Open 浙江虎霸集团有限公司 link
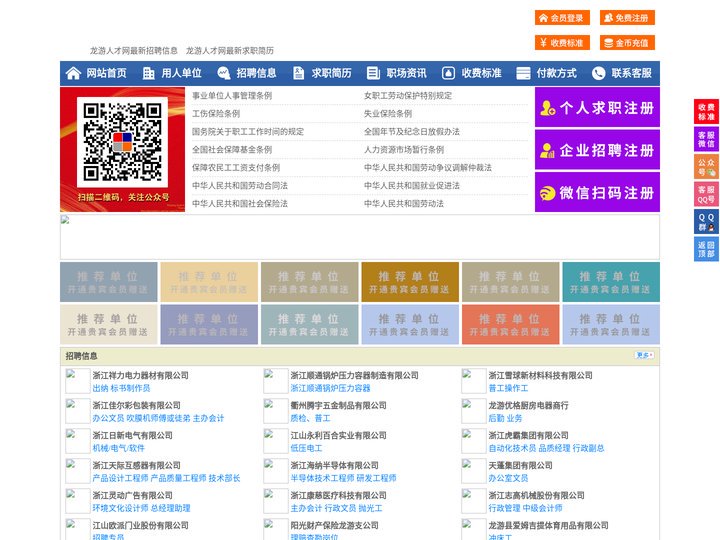 point(529,435)
